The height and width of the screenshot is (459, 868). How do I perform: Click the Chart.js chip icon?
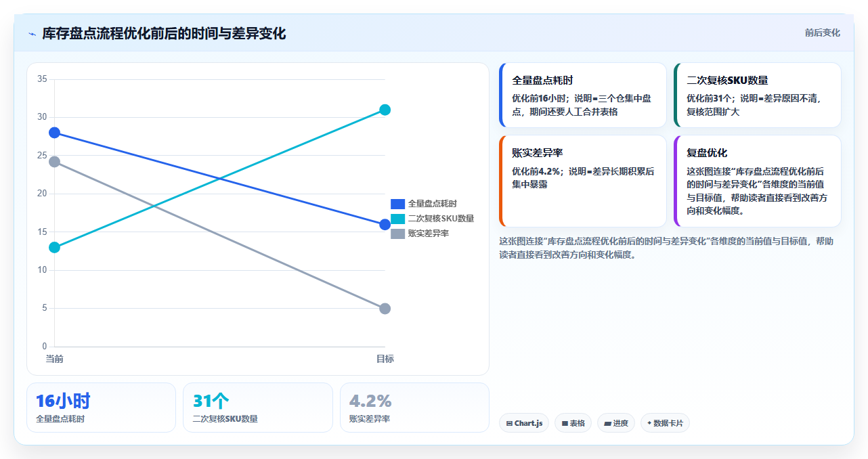point(509,424)
